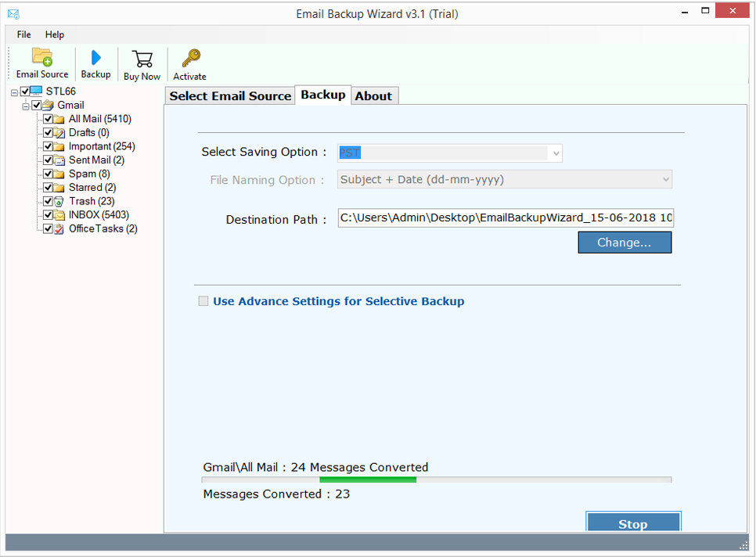
Task: Click the STL66 computer icon
Action: point(36,91)
